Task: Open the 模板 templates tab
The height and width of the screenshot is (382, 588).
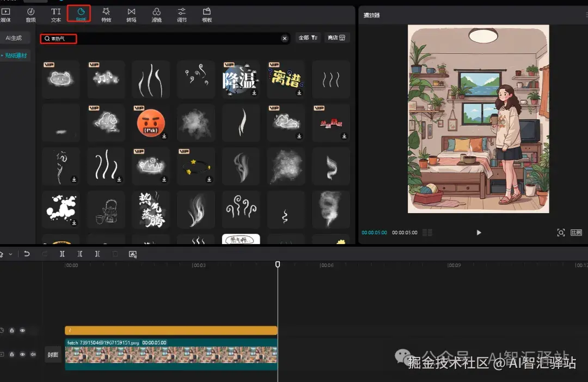Action: (x=207, y=15)
